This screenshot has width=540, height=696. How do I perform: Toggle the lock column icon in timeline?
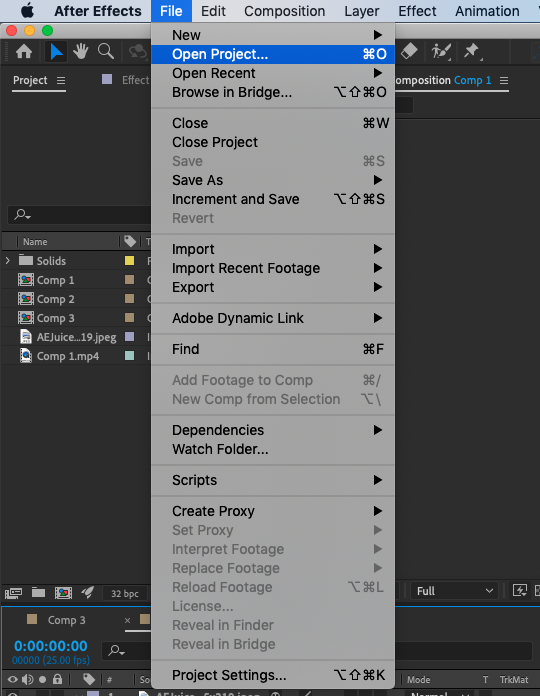tap(57, 679)
